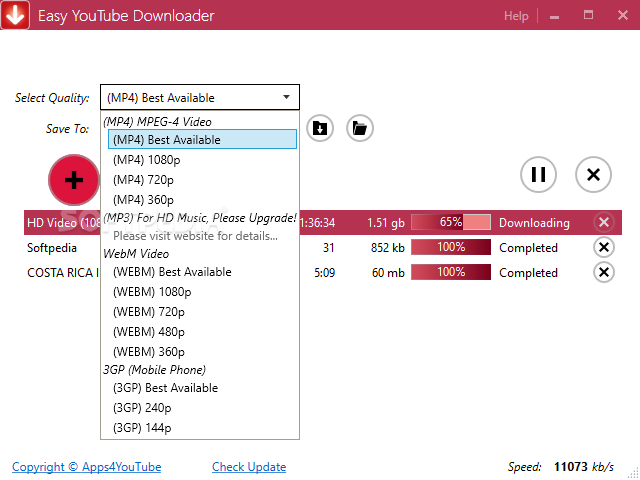The image size is (640, 480).
Task: Choose (3GP) 240p quality
Action: tap(202, 408)
